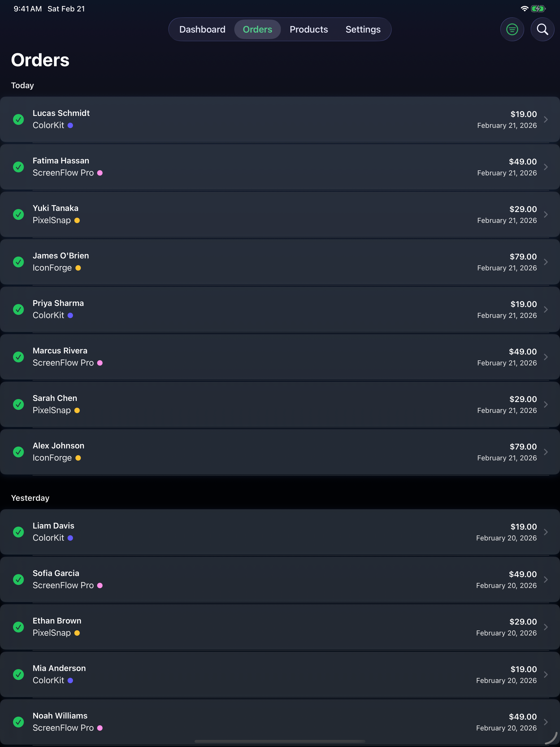Toggle the completed status on Sarah Chen's order
Screen dimensions: 560x747
(x=18, y=404)
